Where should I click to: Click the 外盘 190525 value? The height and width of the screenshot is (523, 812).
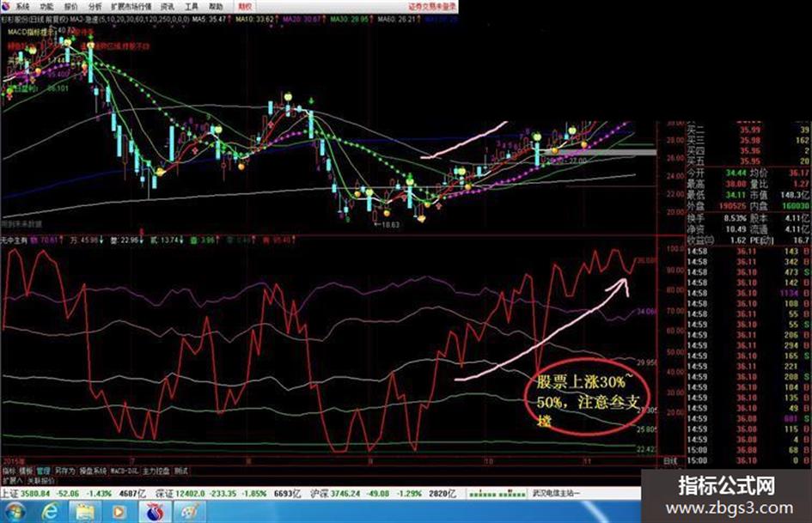point(732,206)
